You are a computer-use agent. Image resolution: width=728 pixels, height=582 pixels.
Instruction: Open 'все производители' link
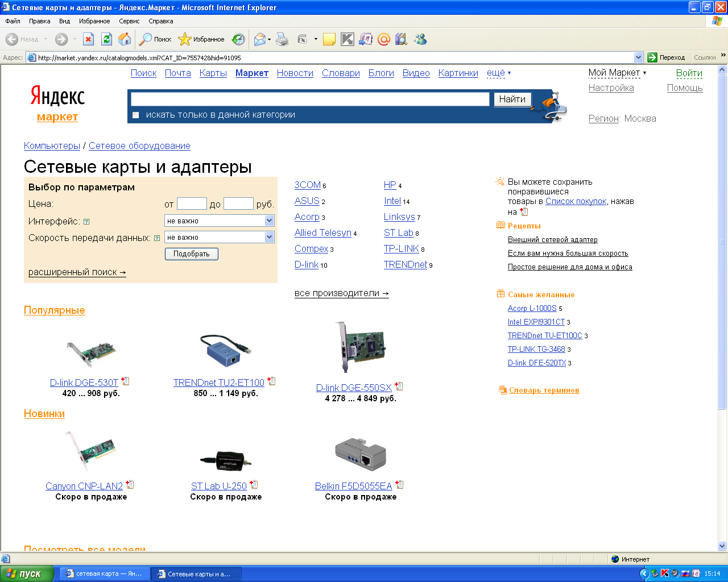pyautogui.click(x=342, y=293)
